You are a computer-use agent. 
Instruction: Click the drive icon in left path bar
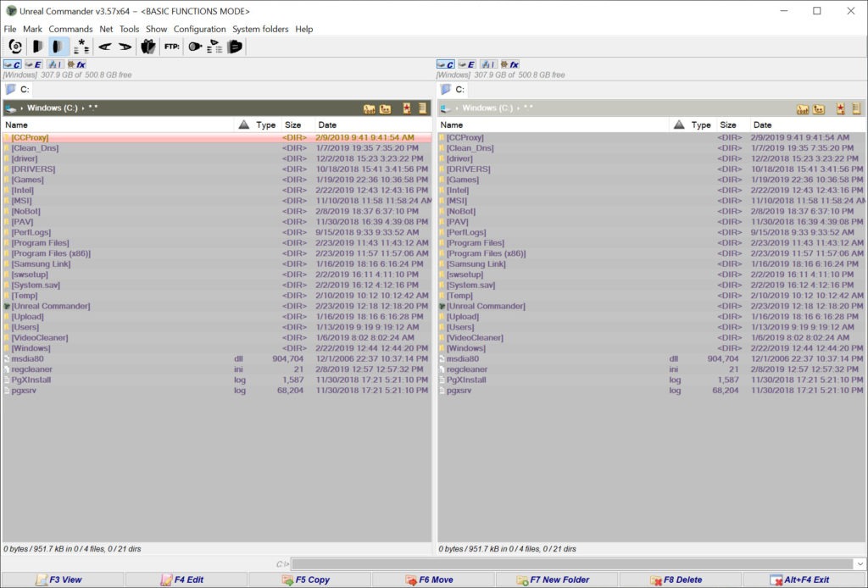(10, 108)
